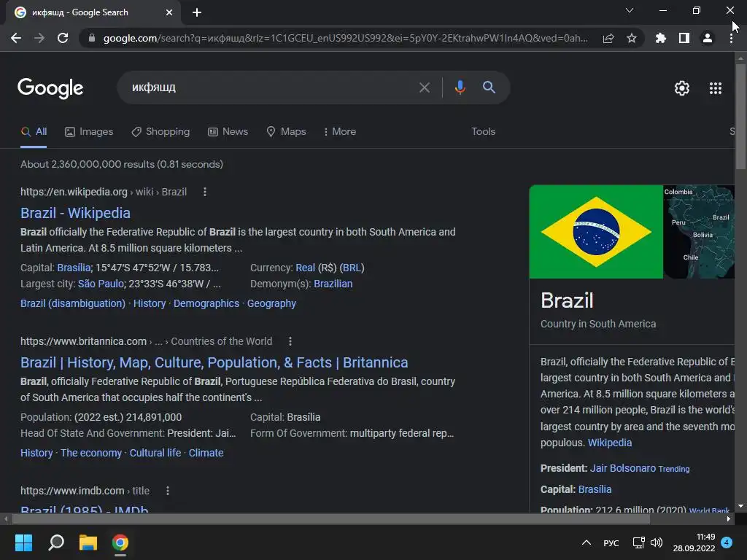The height and width of the screenshot is (560, 747).
Task: Expand the More search categories
Action: (340, 132)
